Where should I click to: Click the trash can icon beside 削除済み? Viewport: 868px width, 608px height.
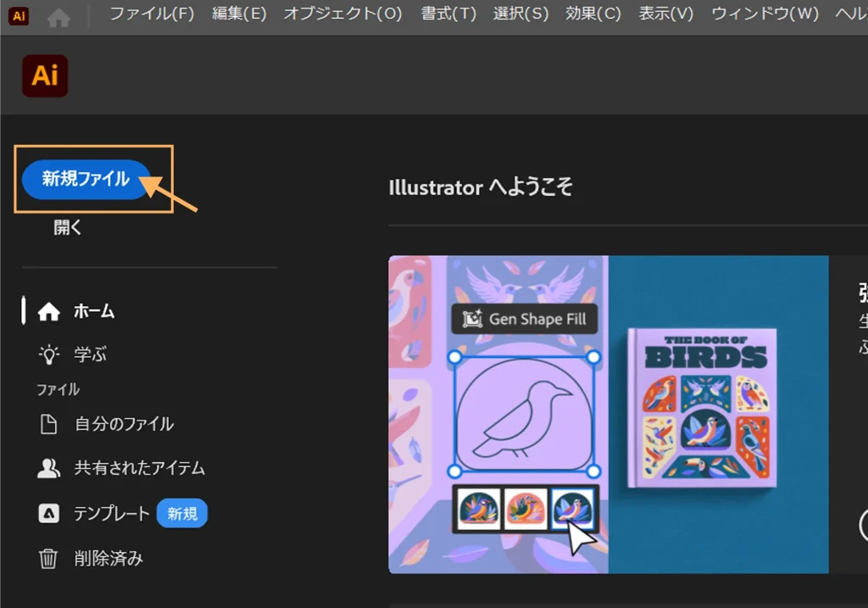pos(49,558)
